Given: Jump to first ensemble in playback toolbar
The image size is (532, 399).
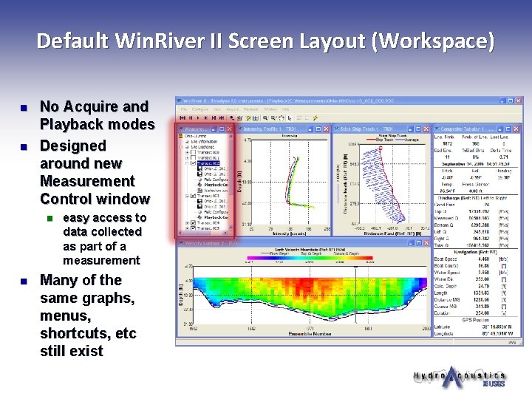Looking at the screenshot, I should click(x=183, y=117).
